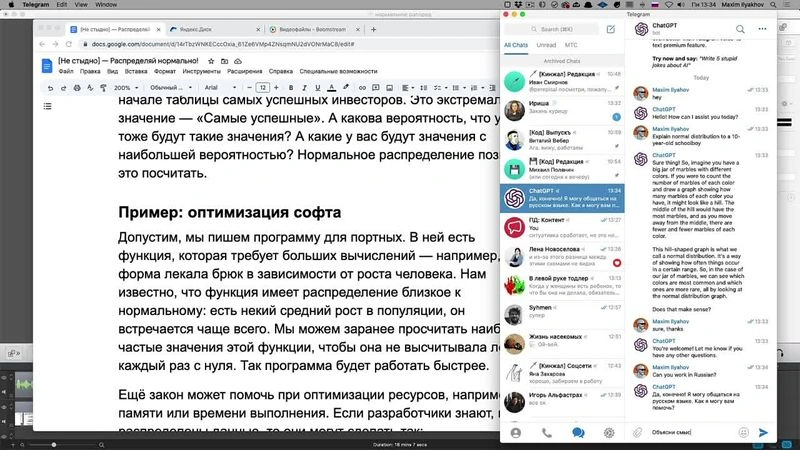The height and width of the screenshot is (450, 800).
Task: Open Telegram Contacts tab icon
Action: point(516,433)
